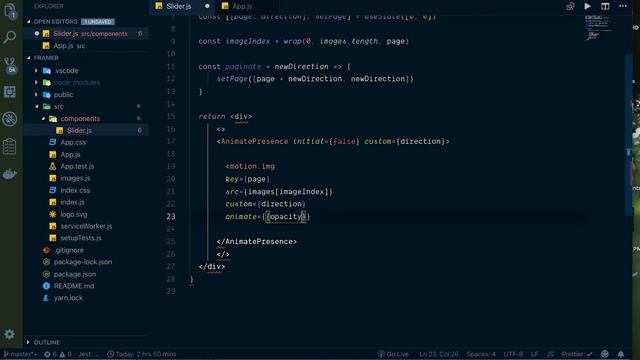Click line number 23 in the gutter
Screen dimensions: 640x360
(x=171, y=216)
